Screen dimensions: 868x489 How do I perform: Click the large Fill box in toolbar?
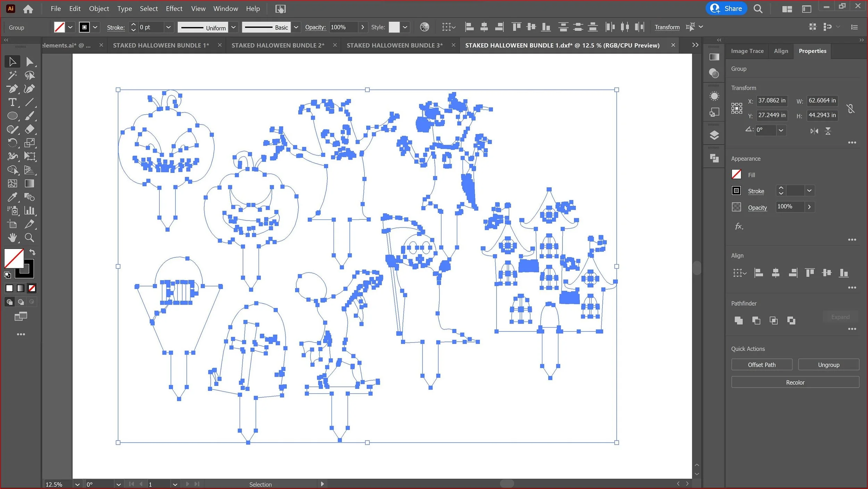[x=14, y=259]
